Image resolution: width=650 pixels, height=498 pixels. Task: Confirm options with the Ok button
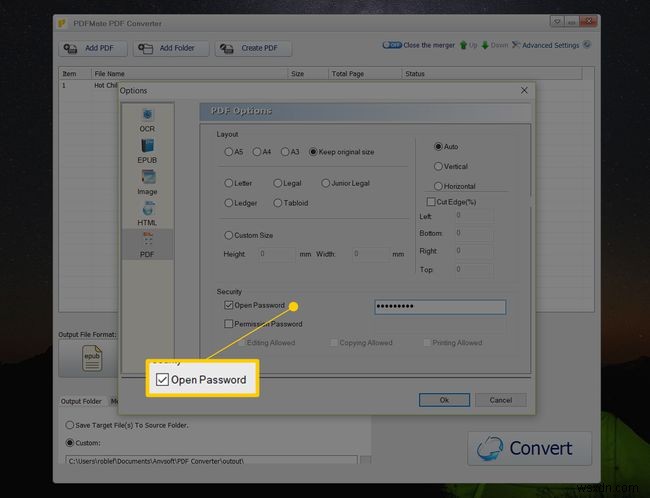pos(444,400)
